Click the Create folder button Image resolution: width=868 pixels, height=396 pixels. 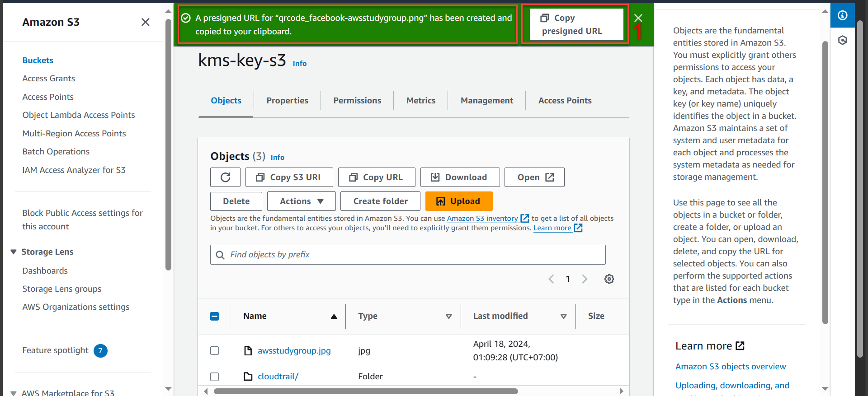(x=380, y=201)
